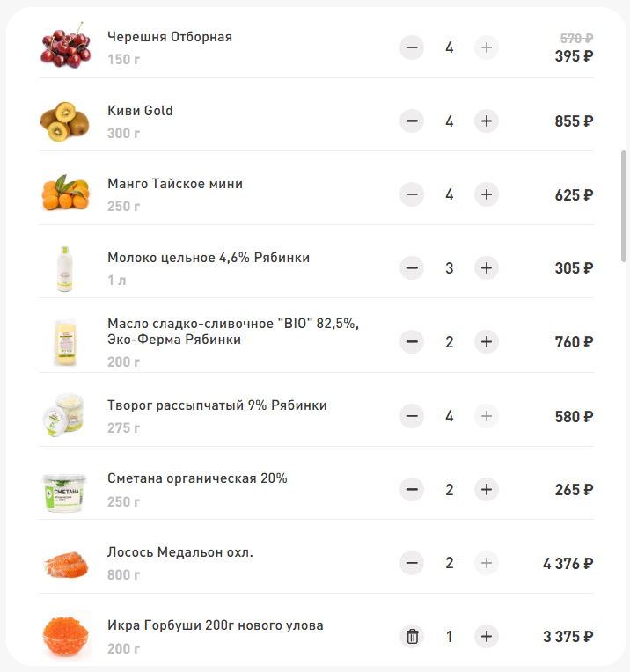The width and height of the screenshot is (630, 672).
Task: Click Икра Горбуши 200г нового улова title
Action: [x=215, y=625]
